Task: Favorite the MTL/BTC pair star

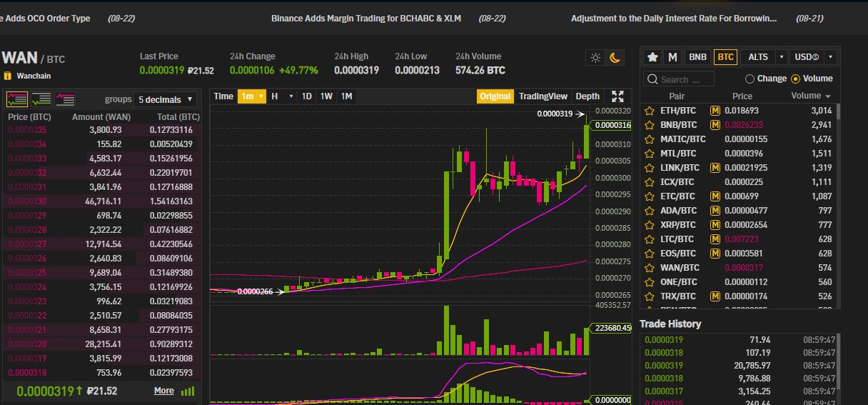Action: point(650,154)
